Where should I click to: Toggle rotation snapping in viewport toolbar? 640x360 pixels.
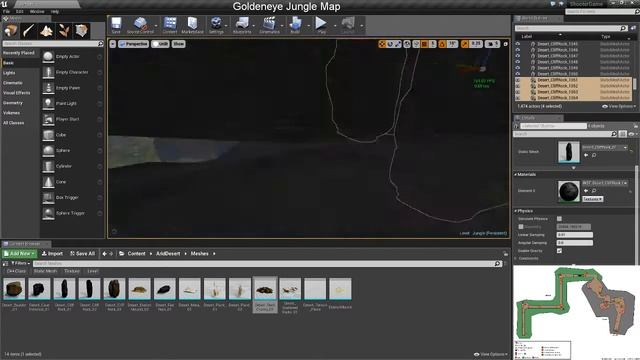[x=442, y=44]
